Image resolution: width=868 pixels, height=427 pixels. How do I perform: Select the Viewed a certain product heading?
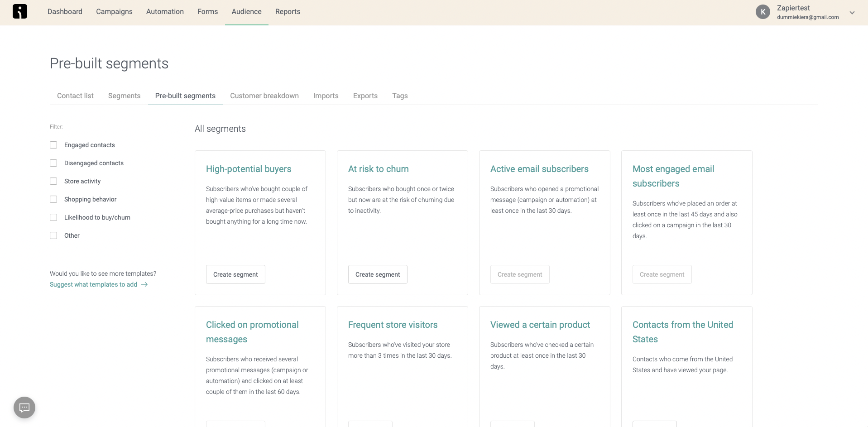[x=540, y=325]
